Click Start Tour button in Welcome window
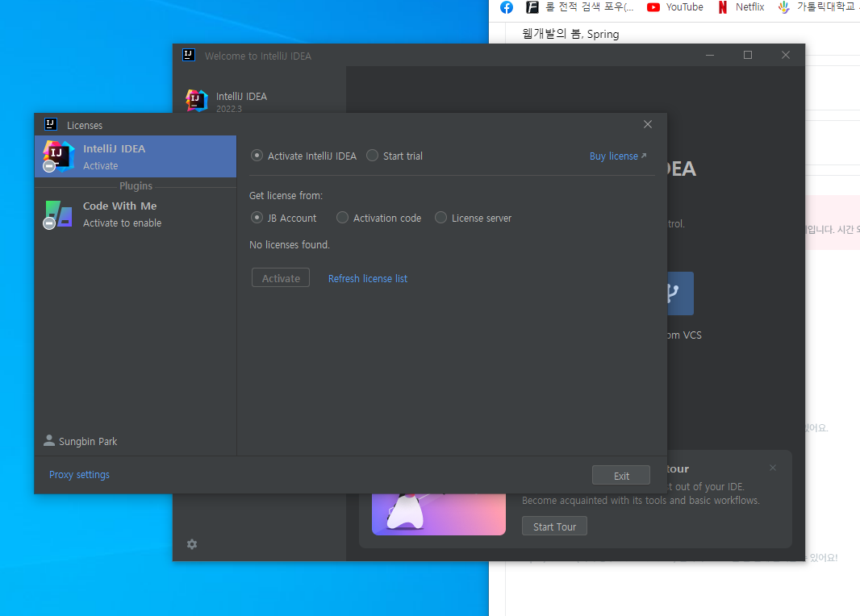 (x=554, y=527)
